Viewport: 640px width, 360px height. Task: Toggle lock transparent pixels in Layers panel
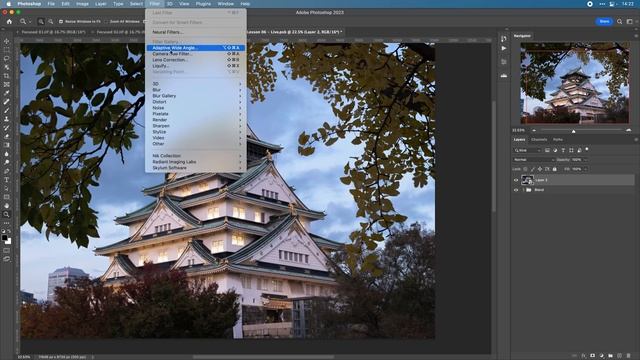click(x=525, y=169)
